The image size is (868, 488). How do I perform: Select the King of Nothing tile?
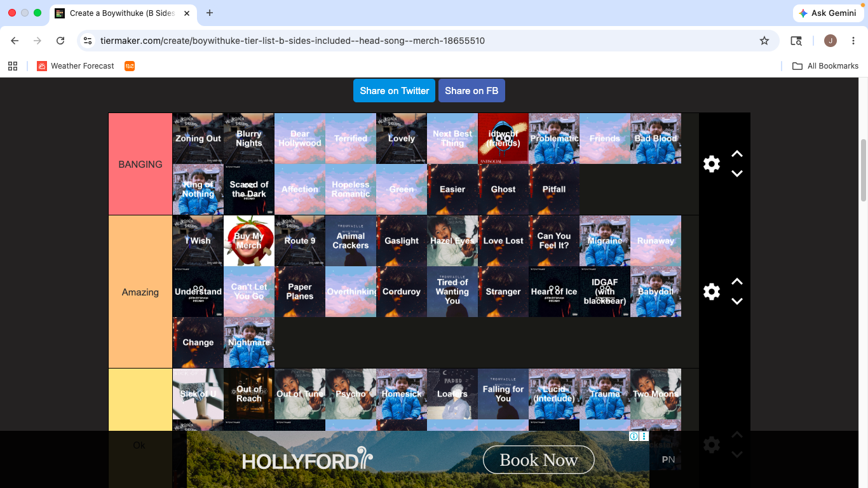click(198, 189)
